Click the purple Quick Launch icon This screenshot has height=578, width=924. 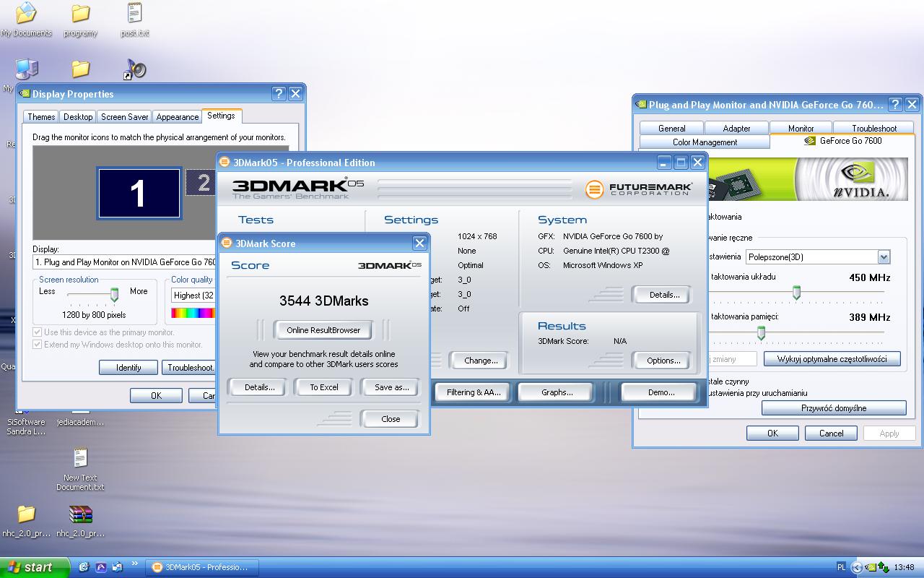[x=101, y=567]
